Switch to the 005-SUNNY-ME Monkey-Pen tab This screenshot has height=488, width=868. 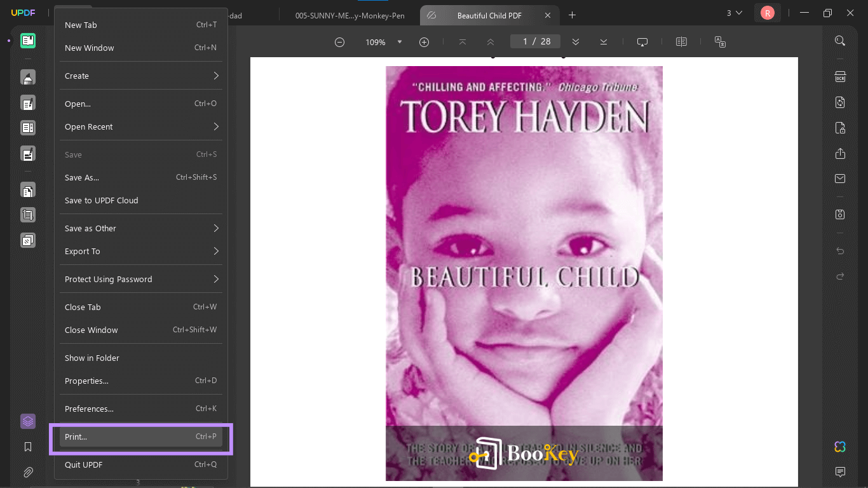point(349,15)
